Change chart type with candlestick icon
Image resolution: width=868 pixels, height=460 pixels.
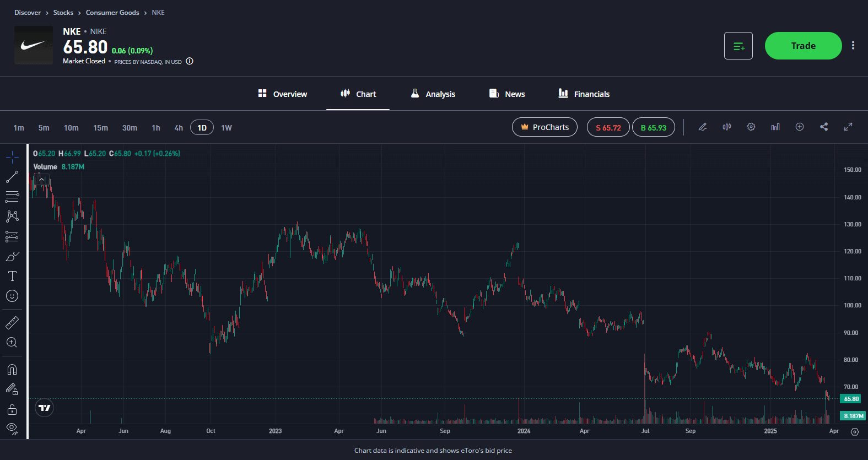click(x=727, y=127)
